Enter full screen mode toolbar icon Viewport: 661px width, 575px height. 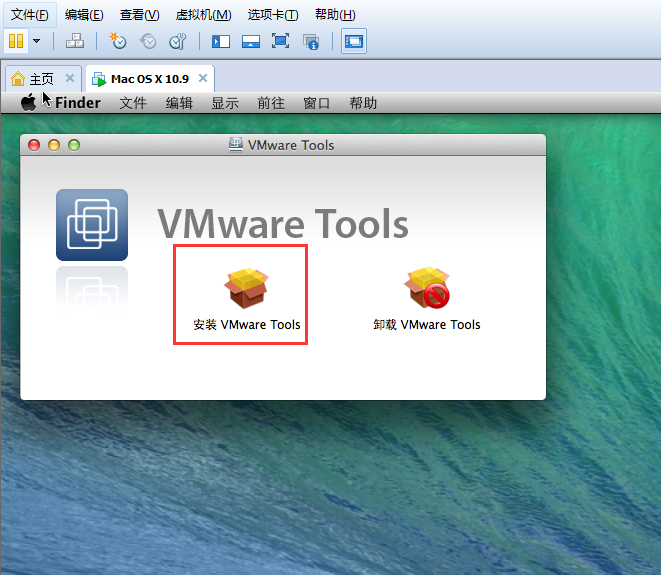[x=280, y=41]
